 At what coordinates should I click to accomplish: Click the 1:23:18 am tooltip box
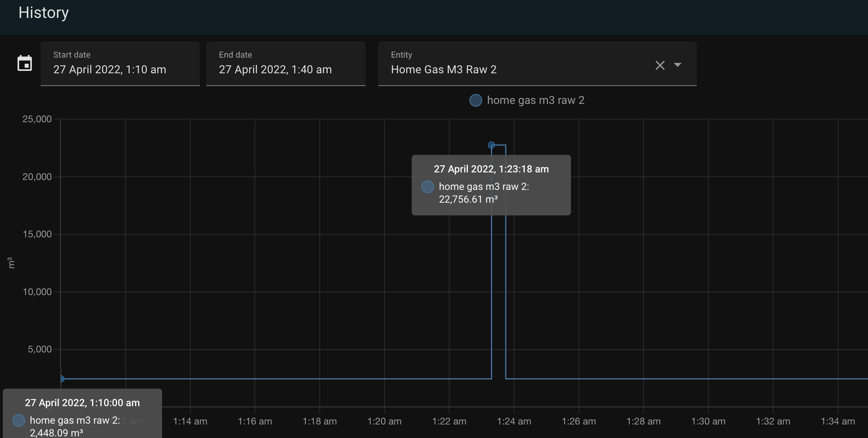[491, 185]
